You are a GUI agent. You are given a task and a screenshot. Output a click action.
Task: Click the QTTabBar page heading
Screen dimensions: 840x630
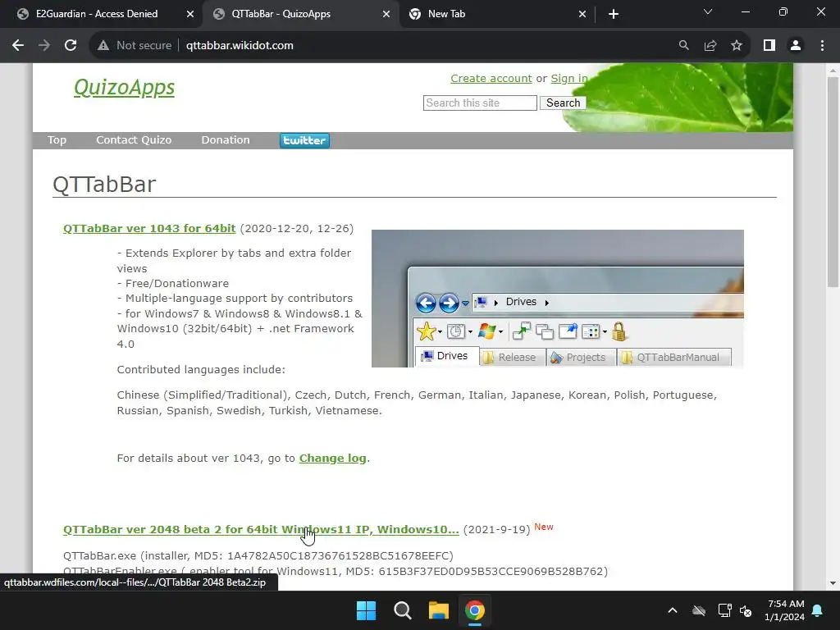click(x=104, y=185)
